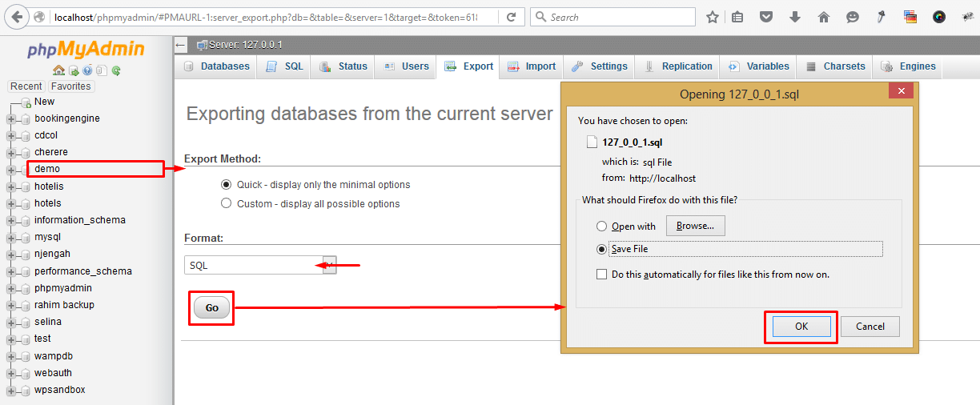Choose the Open with radio option
The height and width of the screenshot is (405, 980).
pyautogui.click(x=602, y=227)
